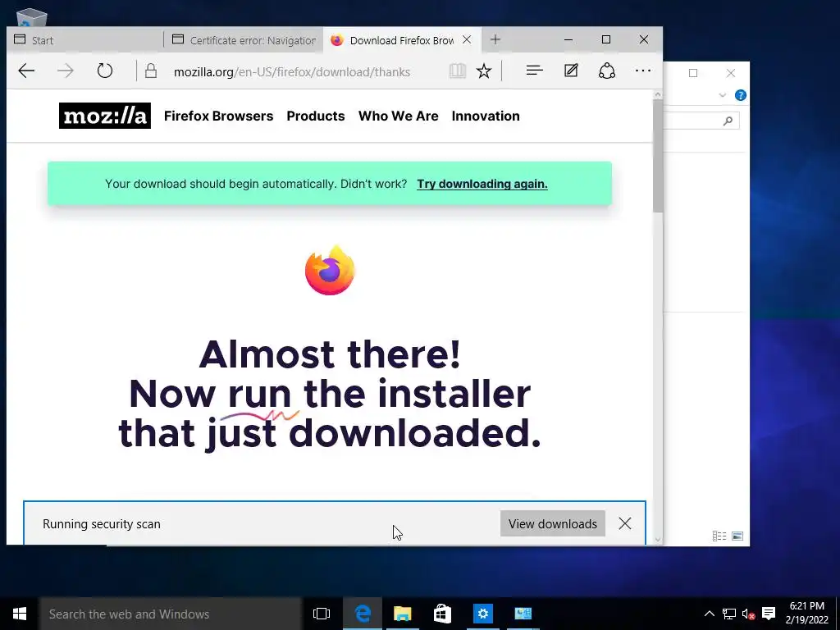Click the lock icon in the address bar

pyautogui.click(x=151, y=71)
